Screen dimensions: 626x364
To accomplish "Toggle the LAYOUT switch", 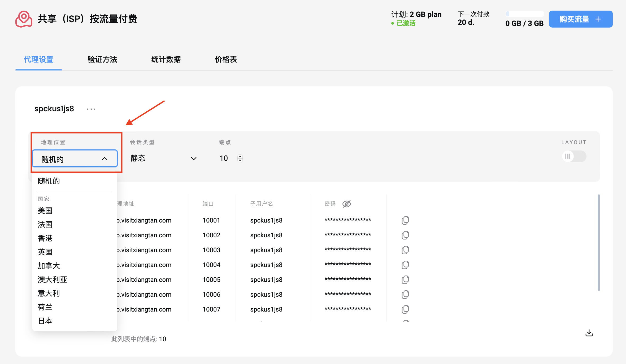I will (x=574, y=156).
